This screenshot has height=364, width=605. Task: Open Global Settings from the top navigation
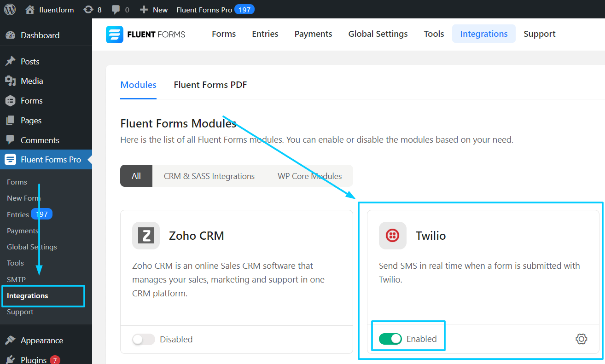378,34
